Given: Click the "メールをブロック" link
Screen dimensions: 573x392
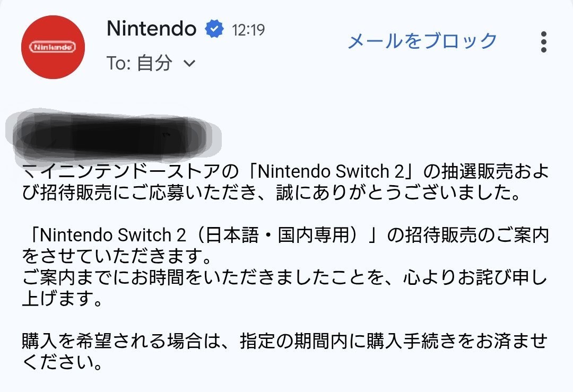Looking at the screenshot, I should click(422, 41).
